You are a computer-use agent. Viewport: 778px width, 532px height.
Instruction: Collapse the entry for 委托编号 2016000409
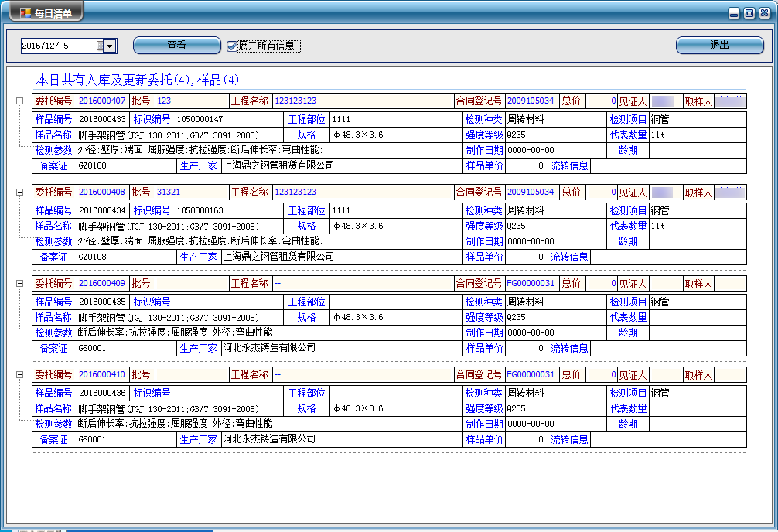19,284
